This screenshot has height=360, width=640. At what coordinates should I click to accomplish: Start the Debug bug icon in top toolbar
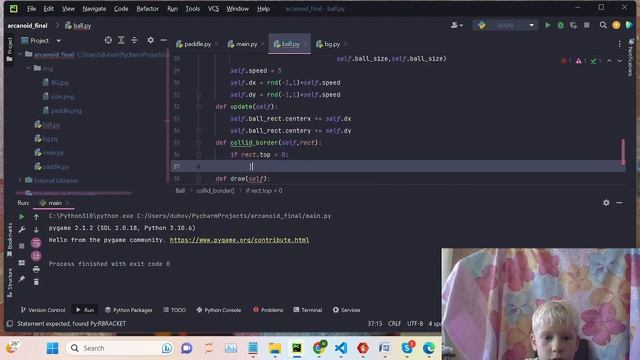coord(560,25)
